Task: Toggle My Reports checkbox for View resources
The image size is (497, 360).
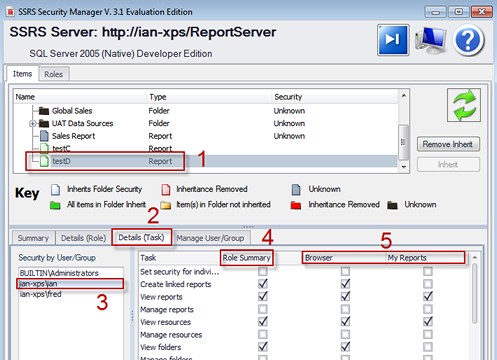Action: (428, 322)
